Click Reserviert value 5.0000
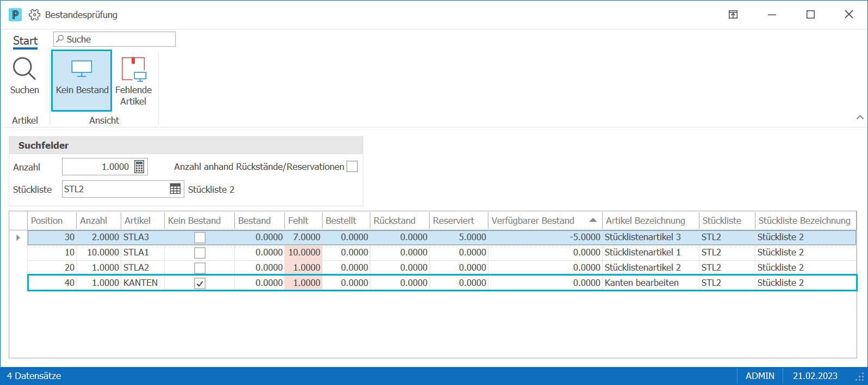 pyautogui.click(x=458, y=237)
